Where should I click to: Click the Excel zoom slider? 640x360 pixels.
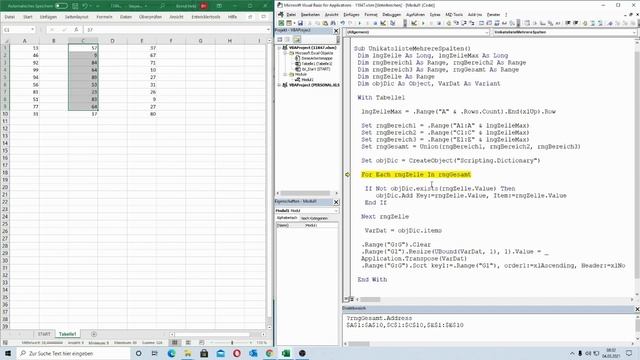tap(232, 342)
